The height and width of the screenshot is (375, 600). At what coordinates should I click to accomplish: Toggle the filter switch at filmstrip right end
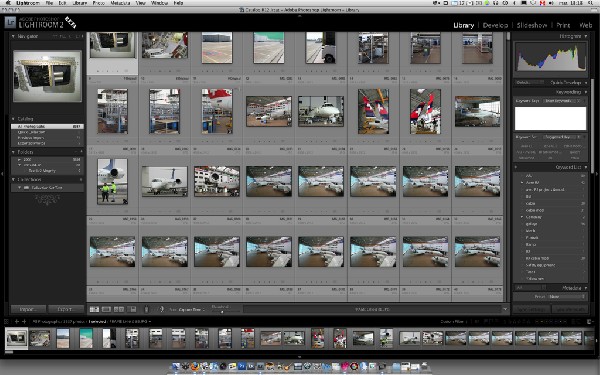pos(589,321)
